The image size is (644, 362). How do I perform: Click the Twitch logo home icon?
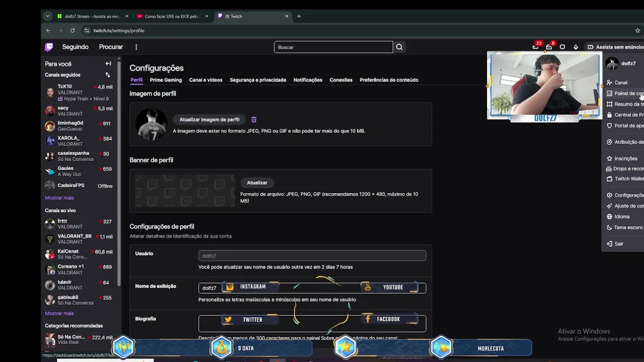(x=49, y=47)
